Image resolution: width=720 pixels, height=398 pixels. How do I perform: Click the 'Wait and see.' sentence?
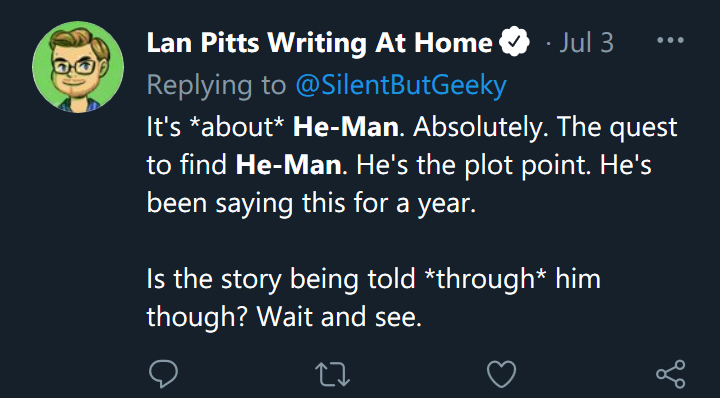[x=339, y=317]
